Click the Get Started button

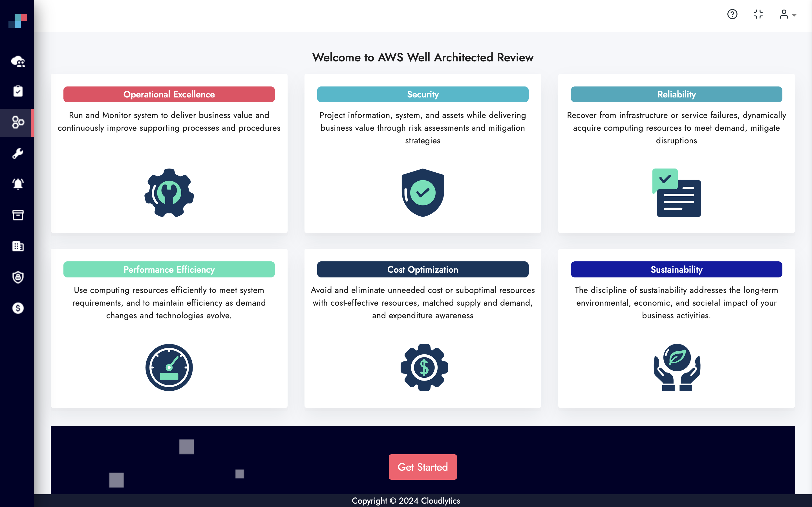[422, 467]
